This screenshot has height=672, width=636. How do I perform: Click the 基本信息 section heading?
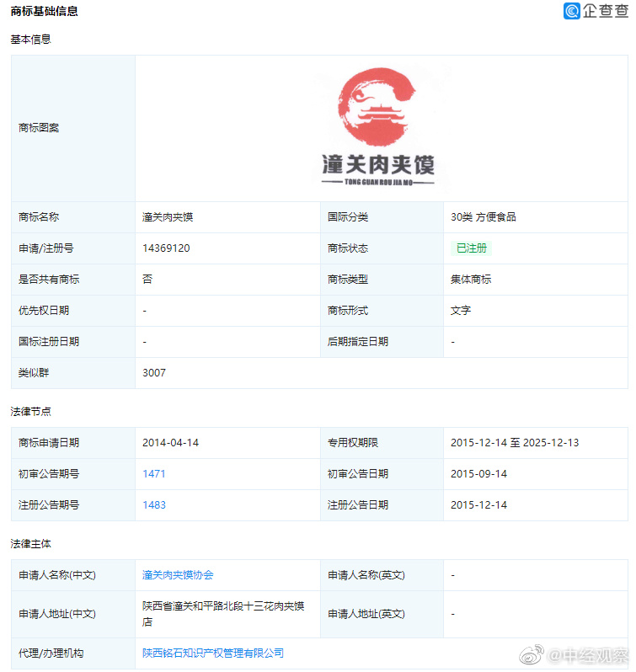(31, 40)
